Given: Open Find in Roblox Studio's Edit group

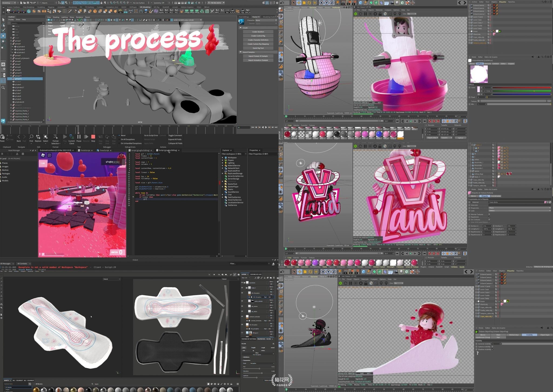Looking at the screenshot, I should (x=31, y=137).
